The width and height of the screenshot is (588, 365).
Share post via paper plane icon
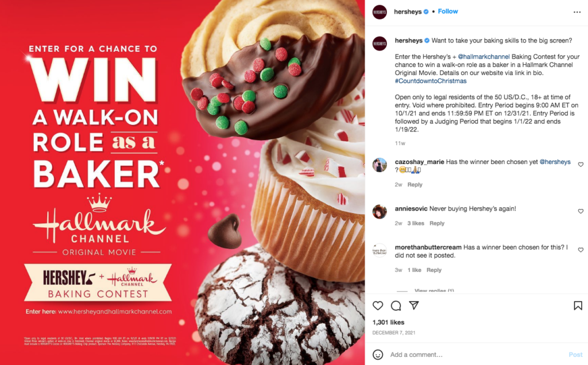[413, 305]
